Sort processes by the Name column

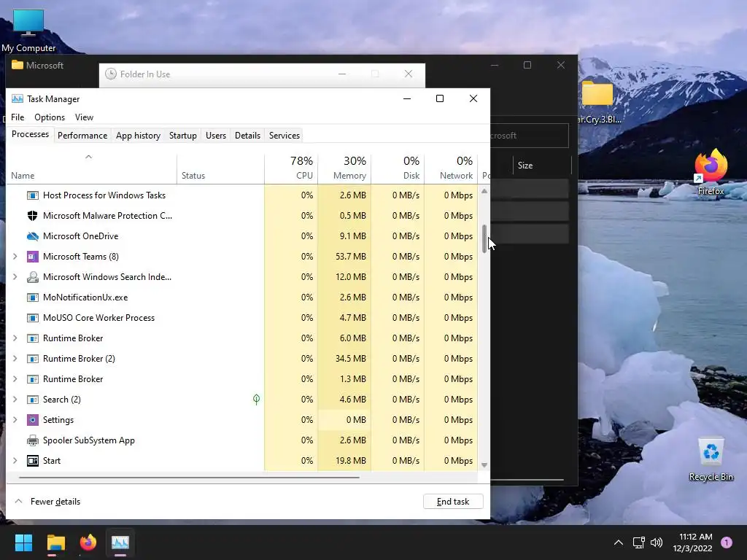click(91, 168)
